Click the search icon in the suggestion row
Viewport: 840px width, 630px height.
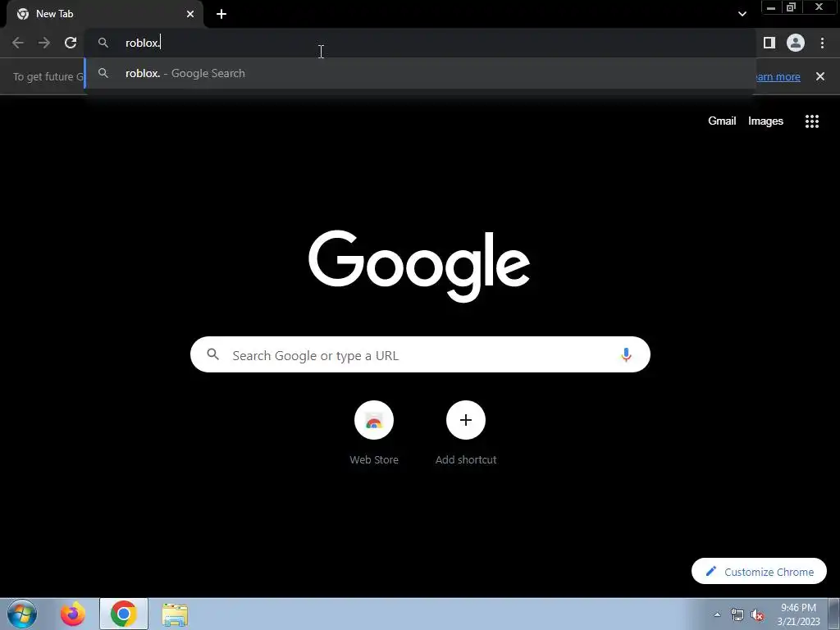103,73
